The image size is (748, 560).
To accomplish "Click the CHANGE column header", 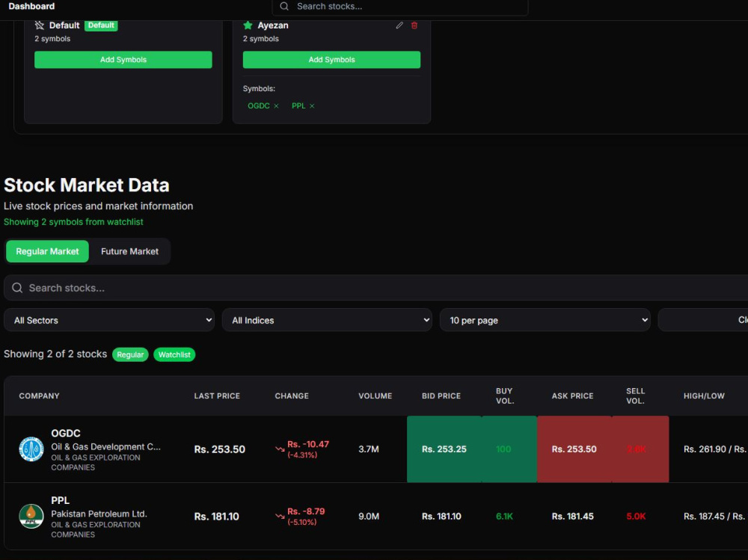I will coord(292,396).
